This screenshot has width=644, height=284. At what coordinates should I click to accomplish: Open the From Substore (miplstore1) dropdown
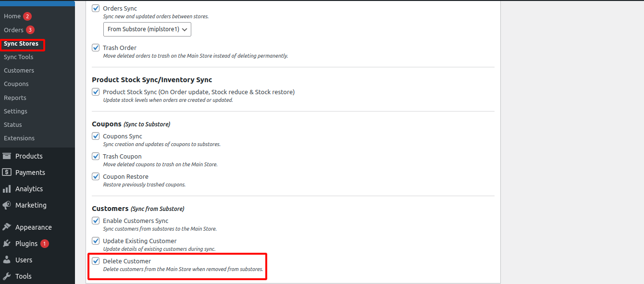pos(147,29)
